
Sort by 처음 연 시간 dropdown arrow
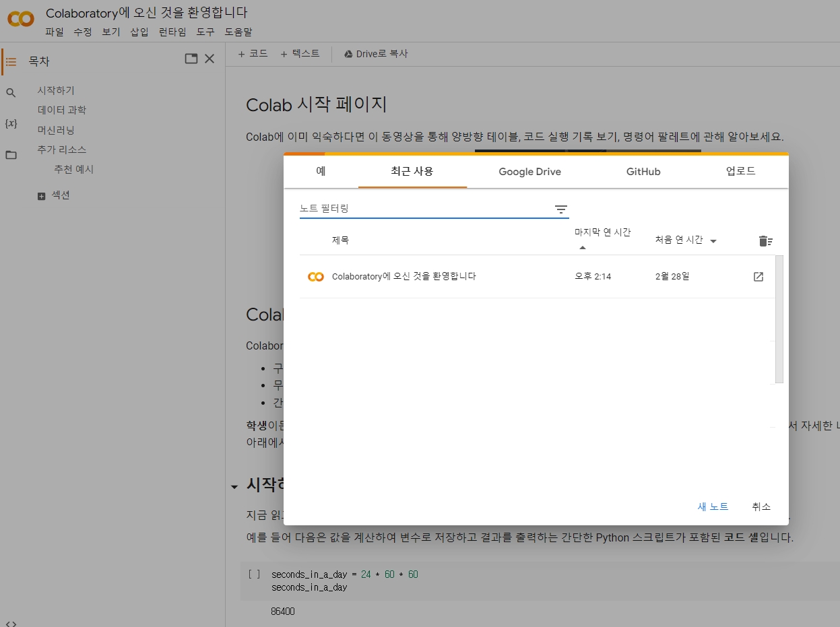[713, 241]
